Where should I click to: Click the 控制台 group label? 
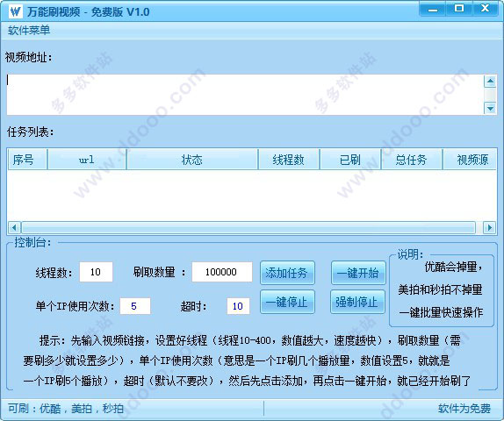click(x=32, y=242)
